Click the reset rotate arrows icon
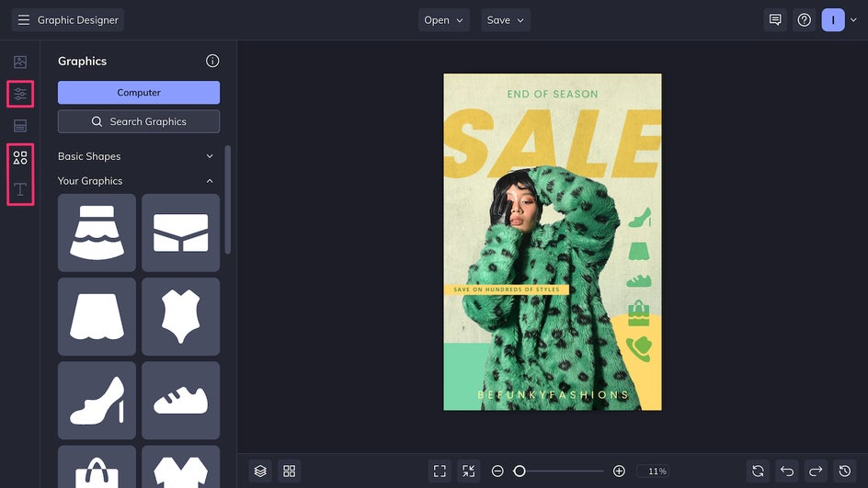The image size is (868, 488). point(758,471)
